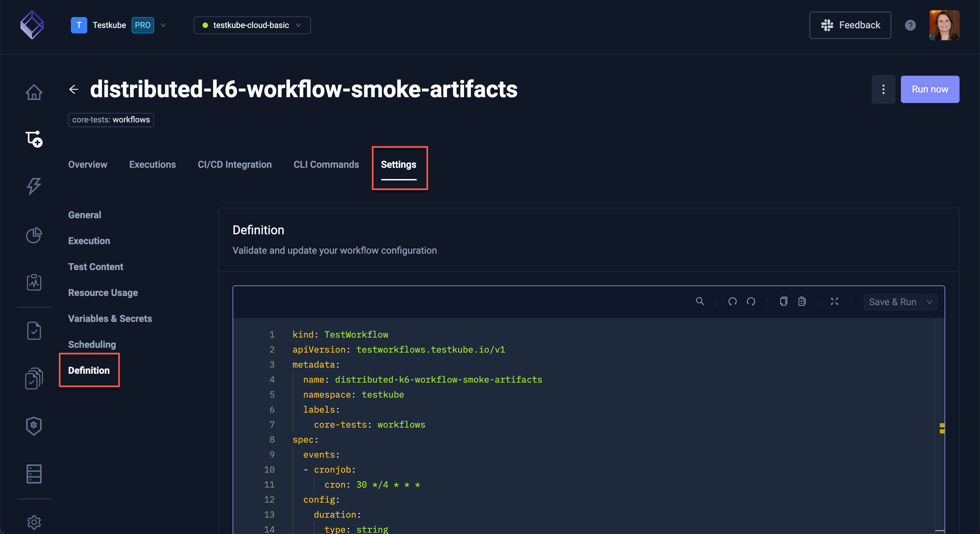This screenshot has height=534, width=980.
Task: Click the undo icon in editor toolbar
Action: 732,301
